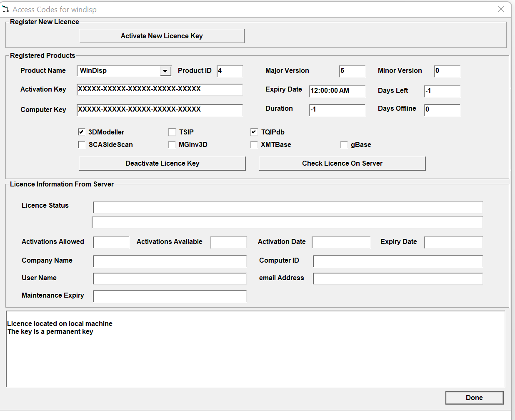
Task: Tick the MGinv3D checkbox
Action: 172,144
